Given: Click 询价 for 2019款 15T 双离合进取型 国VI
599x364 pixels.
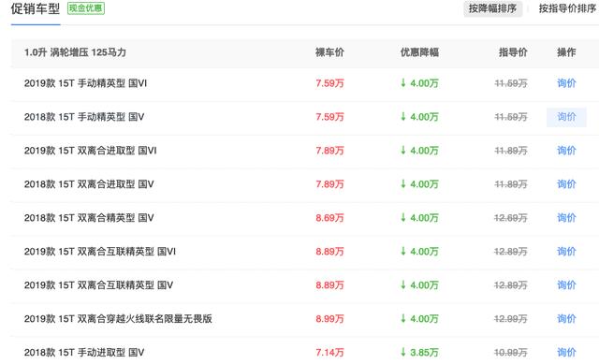Looking at the screenshot, I should click(566, 151).
